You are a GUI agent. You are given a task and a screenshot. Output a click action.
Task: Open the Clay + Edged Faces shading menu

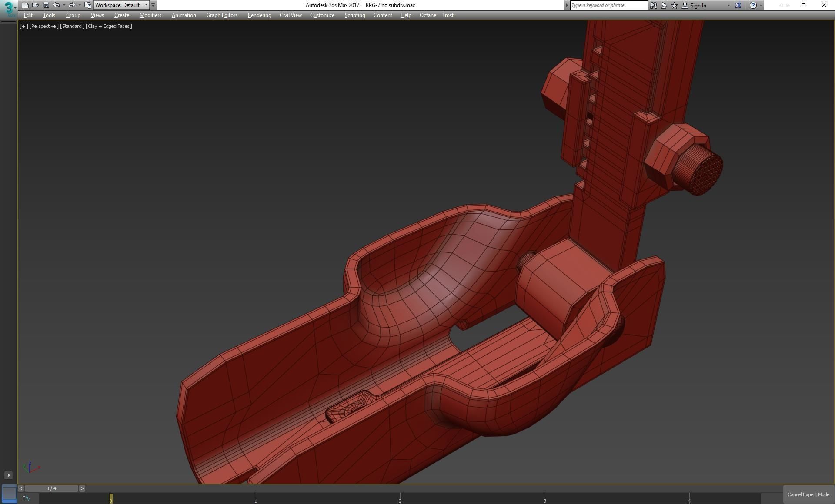[x=109, y=26]
